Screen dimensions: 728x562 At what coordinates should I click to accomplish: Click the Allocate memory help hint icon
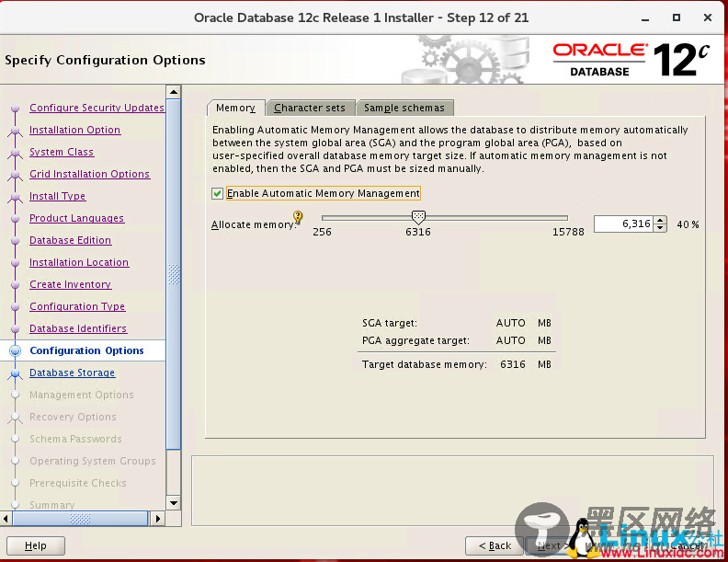pyautogui.click(x=298, y=216)
